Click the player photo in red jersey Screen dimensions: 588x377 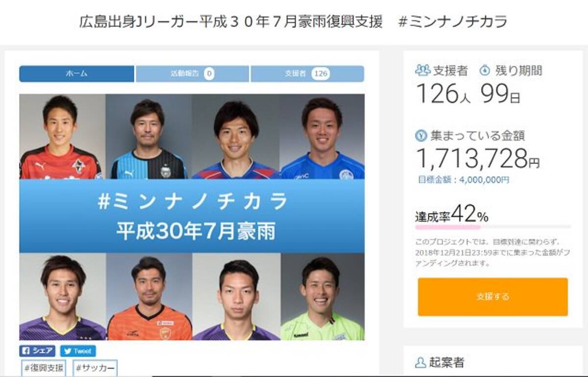click(x=62, y=137)
